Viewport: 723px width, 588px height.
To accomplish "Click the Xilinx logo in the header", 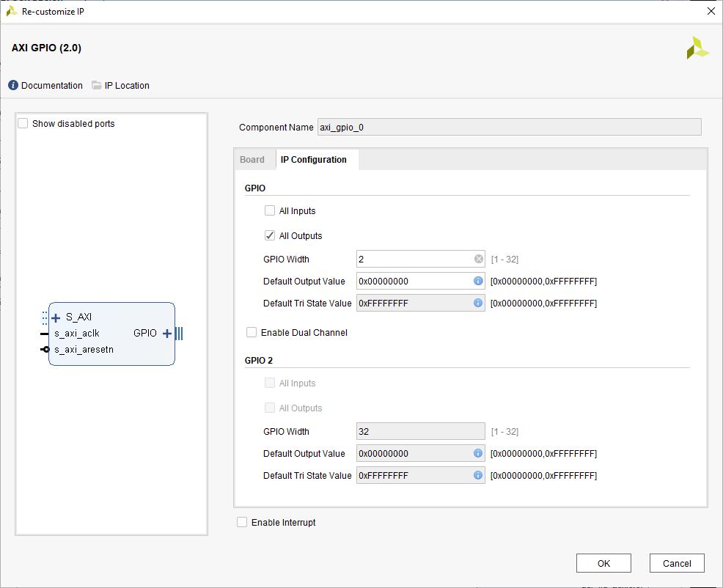I will [x=697, y=48].
